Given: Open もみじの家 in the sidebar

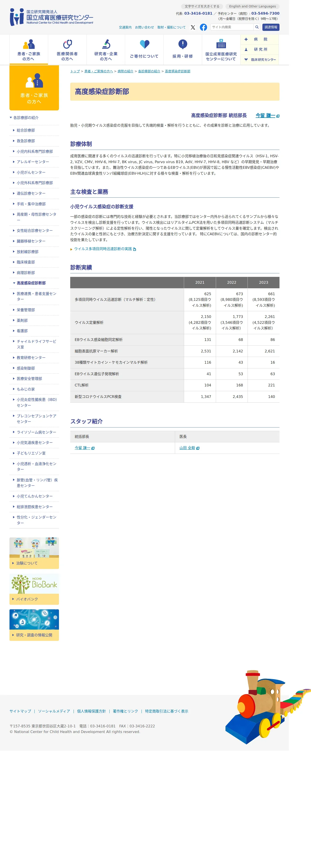Looking at the screenshot, I should coord(26,389).
